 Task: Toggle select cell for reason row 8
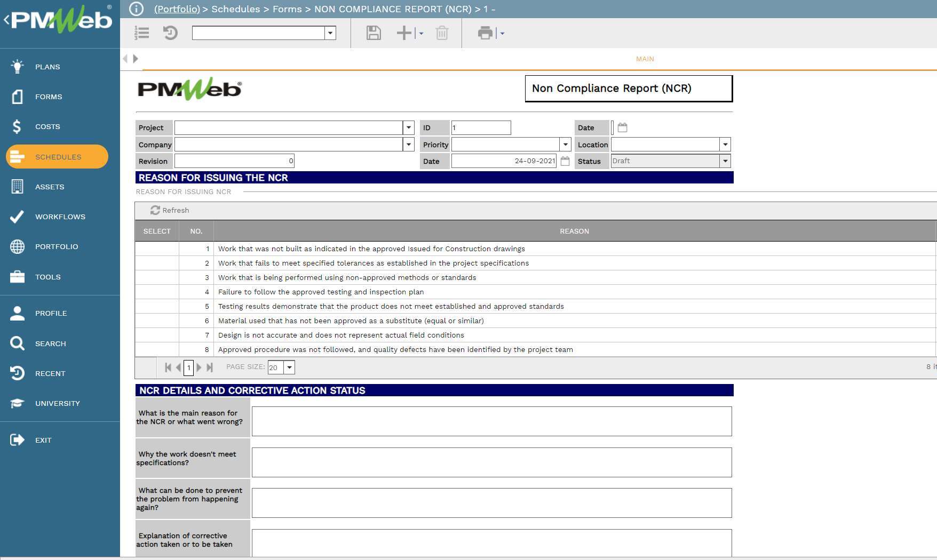[x=157, y=349]
